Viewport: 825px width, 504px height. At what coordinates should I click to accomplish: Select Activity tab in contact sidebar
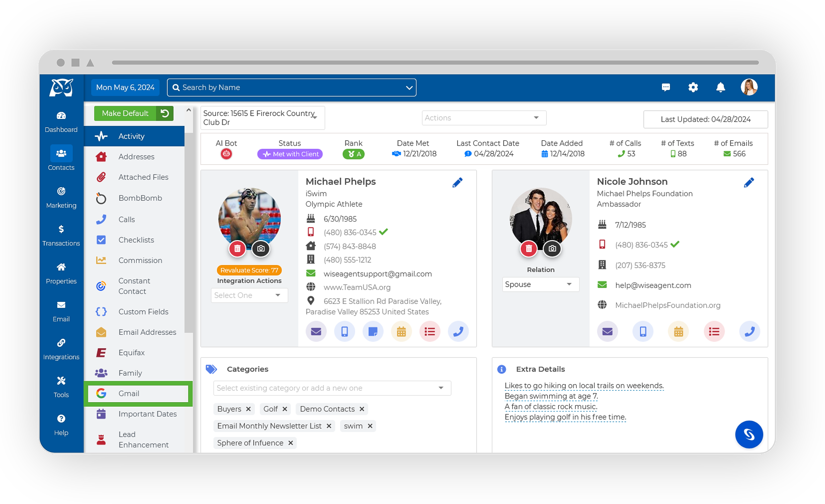[x=134, y=136]
